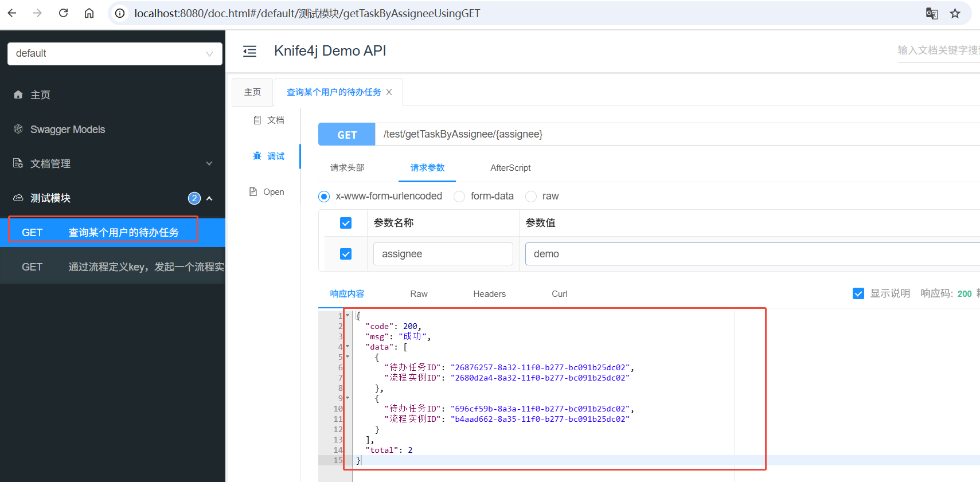Fold the data array at line 4

pyautogui.click(x=348, y=346)
